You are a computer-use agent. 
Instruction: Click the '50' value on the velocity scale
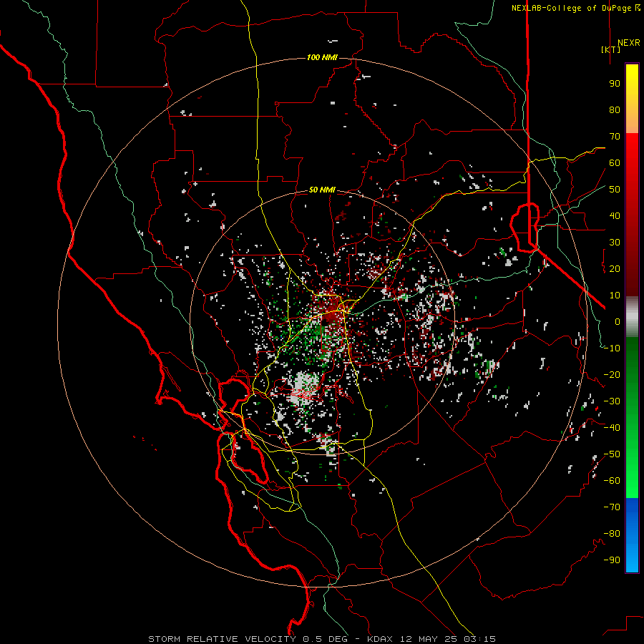(615, 190)
